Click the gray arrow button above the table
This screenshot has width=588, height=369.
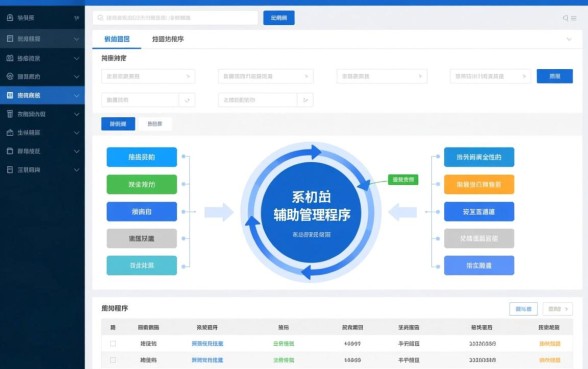point(558,309)
